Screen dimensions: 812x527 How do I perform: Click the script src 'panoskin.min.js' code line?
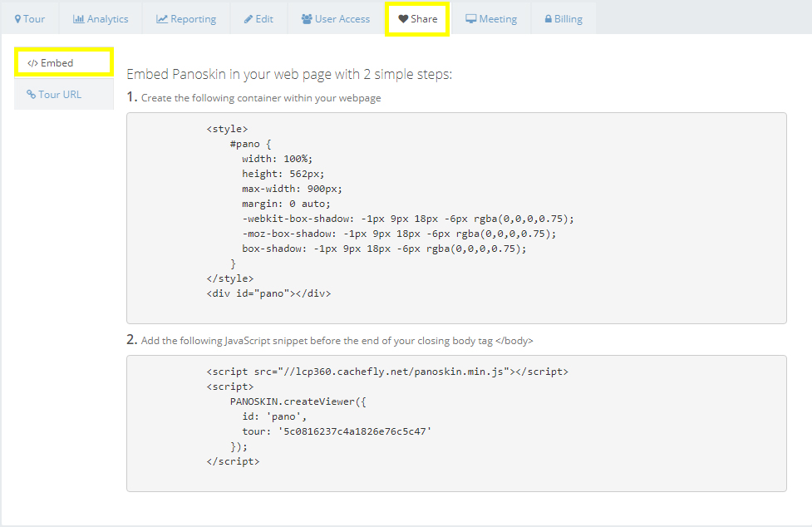tap(387, 372)
